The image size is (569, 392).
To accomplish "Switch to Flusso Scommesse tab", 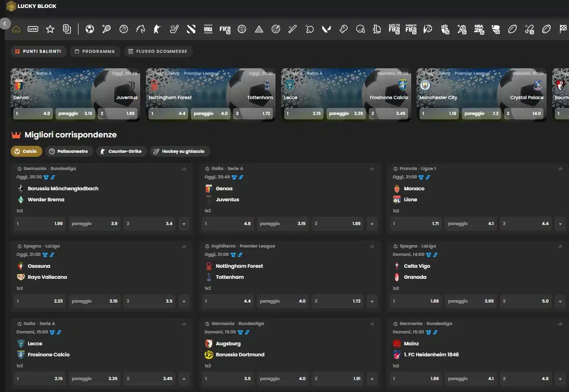I will (x=158, y=52).
